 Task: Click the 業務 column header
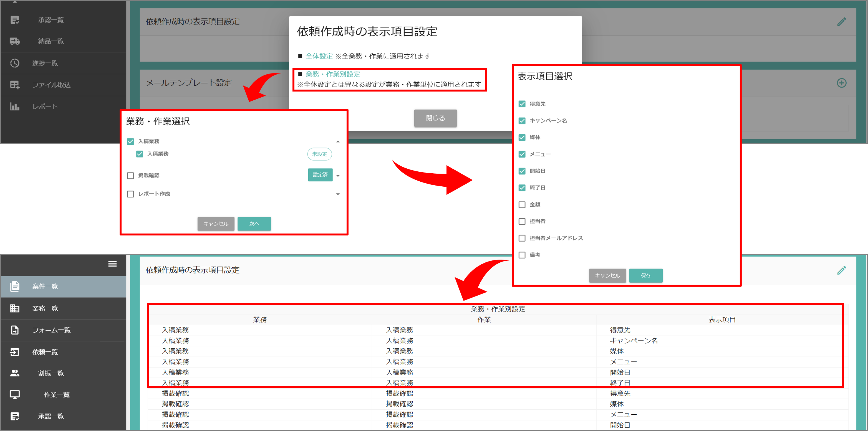coord(259,320)
